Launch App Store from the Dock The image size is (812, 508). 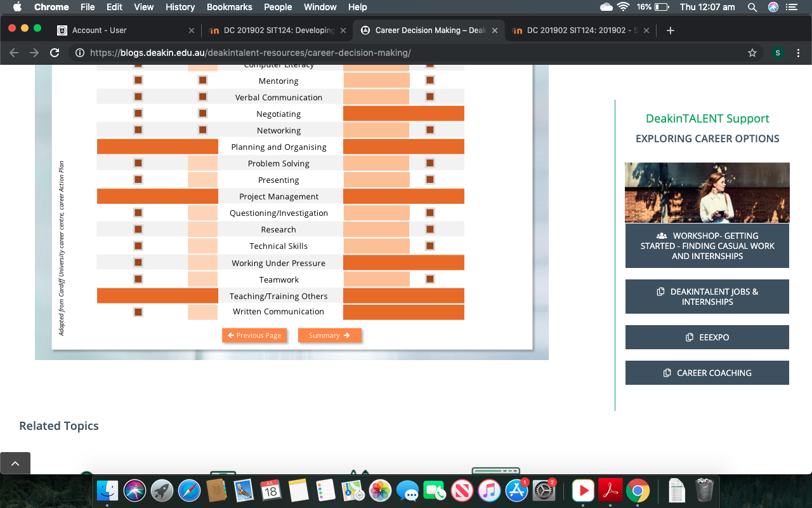point(516,491)
